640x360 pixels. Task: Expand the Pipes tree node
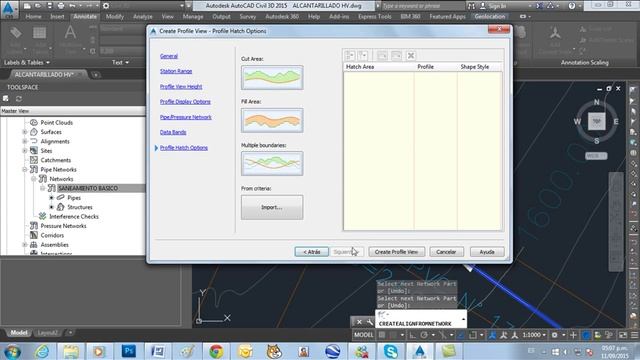[x=51, y=198]
